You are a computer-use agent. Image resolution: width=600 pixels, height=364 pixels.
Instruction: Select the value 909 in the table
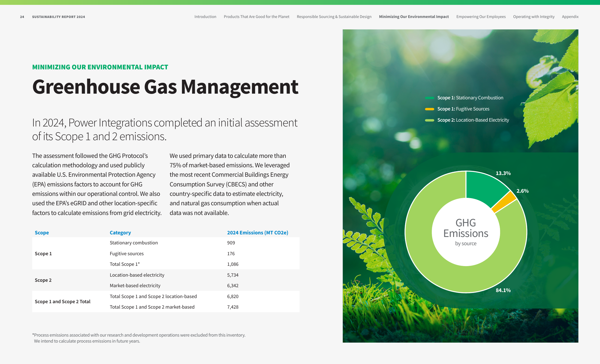tap(231, 243)
